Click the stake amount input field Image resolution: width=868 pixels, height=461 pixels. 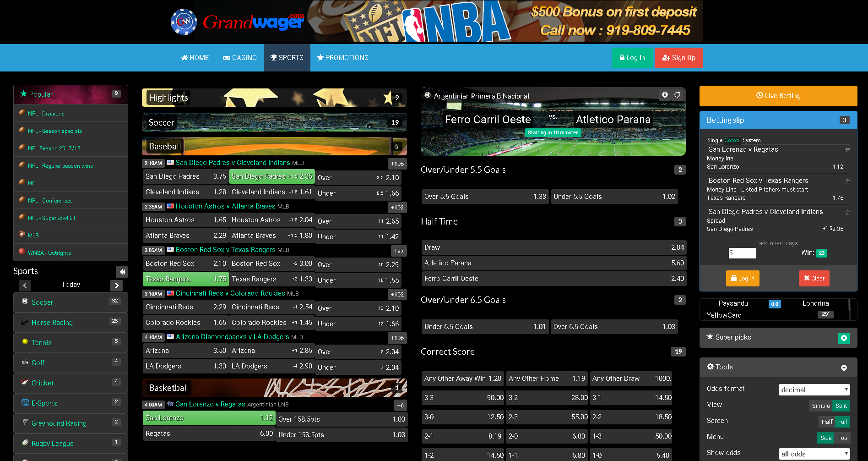coord(742,253)
